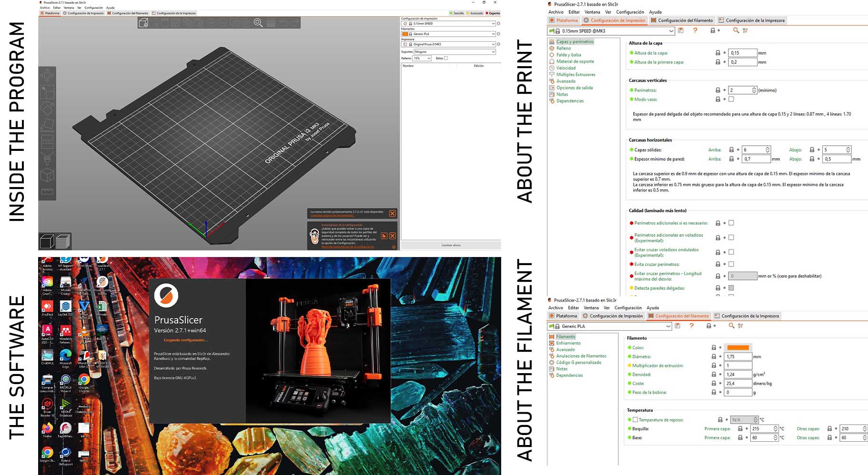Click the search magnifier in Plater top toolbar
This screenshot has height=475, width=868.
pyautogui.click(x=258, y=22)
